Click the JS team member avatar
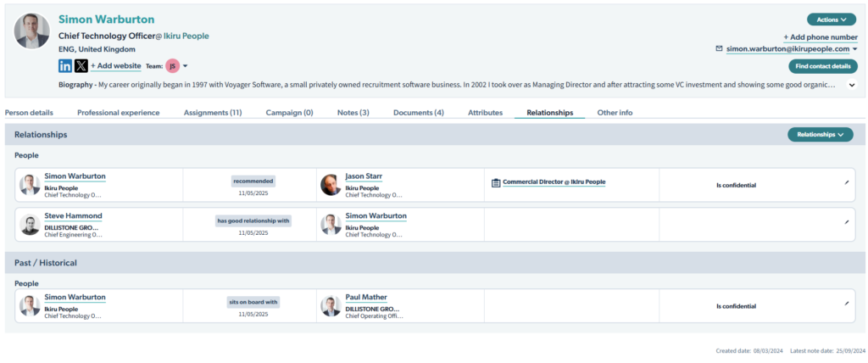 tap(173, 66)
